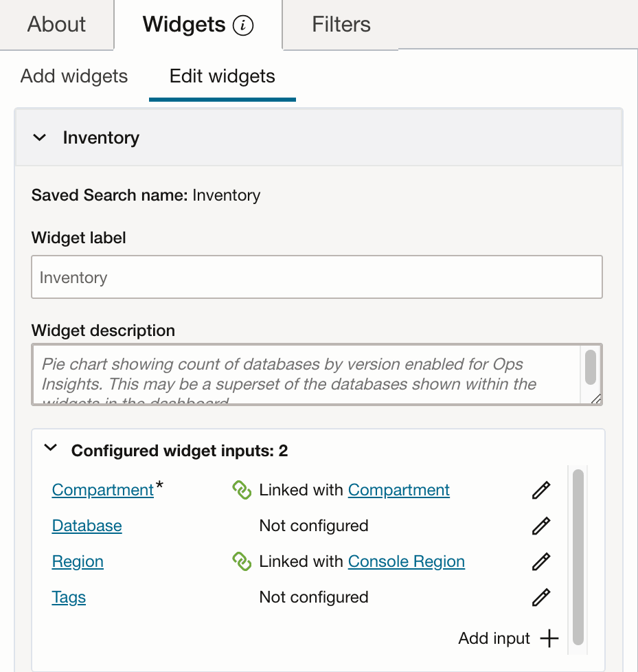Click inside the Widget label field
This screenshot has width=638, height=672.
click(317, 277)
